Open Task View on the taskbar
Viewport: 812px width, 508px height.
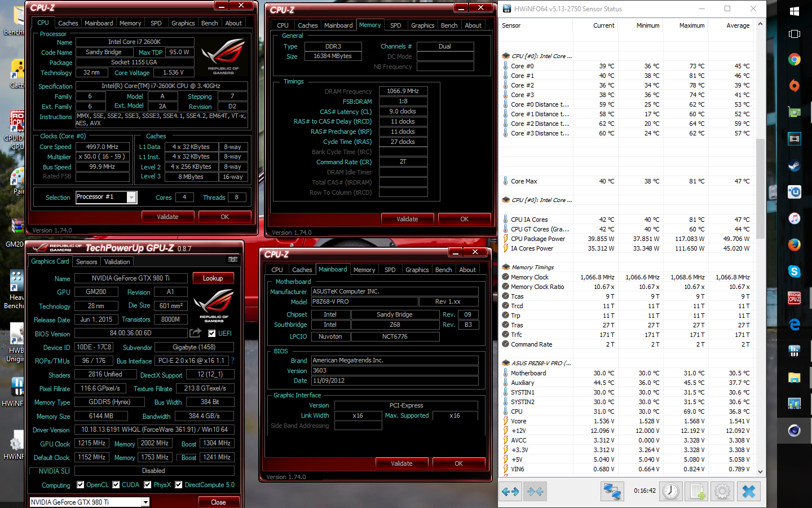pos(795,34)
